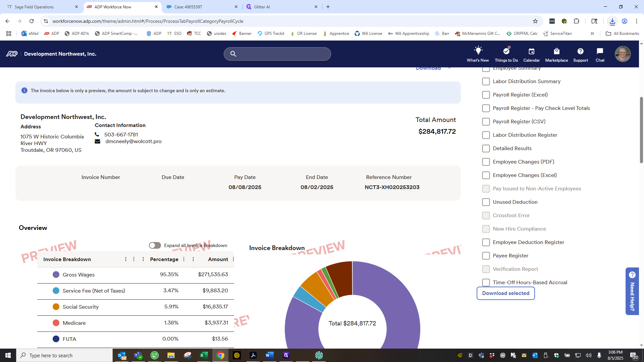Click email dmcneely@wolcott.pro

point(133,141)
